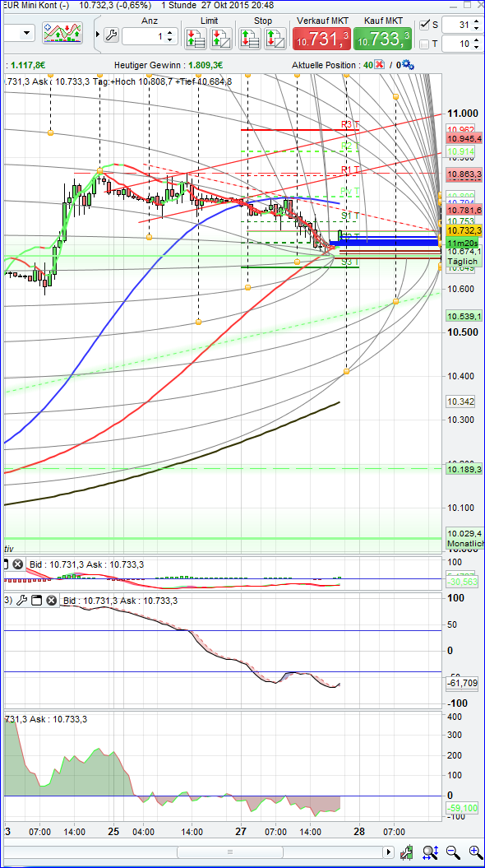Screen dimensions: 485x868
Task: Close the oscillator indicator panel
Action: click(52, 601)
